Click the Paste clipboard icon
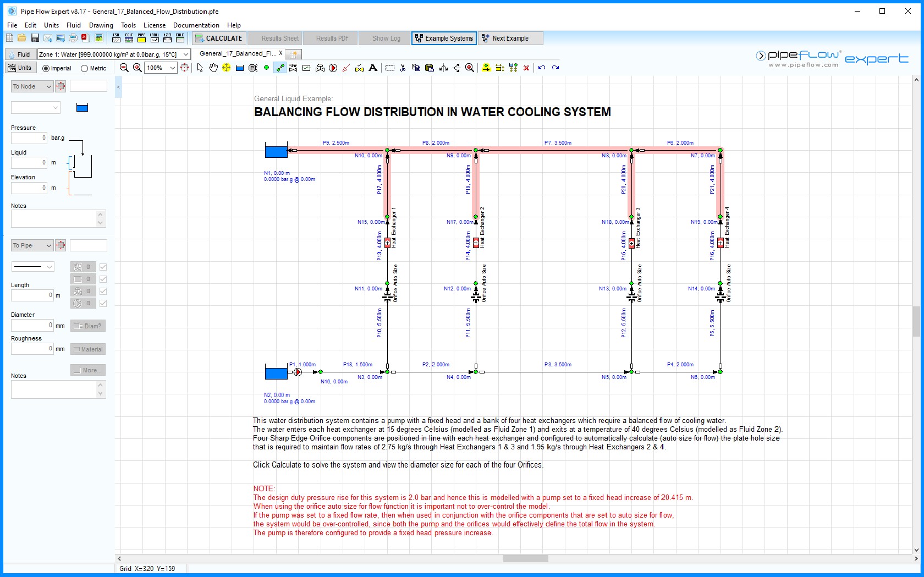The width and height of the screenshot is (924, 577). (x=430, y=68)
